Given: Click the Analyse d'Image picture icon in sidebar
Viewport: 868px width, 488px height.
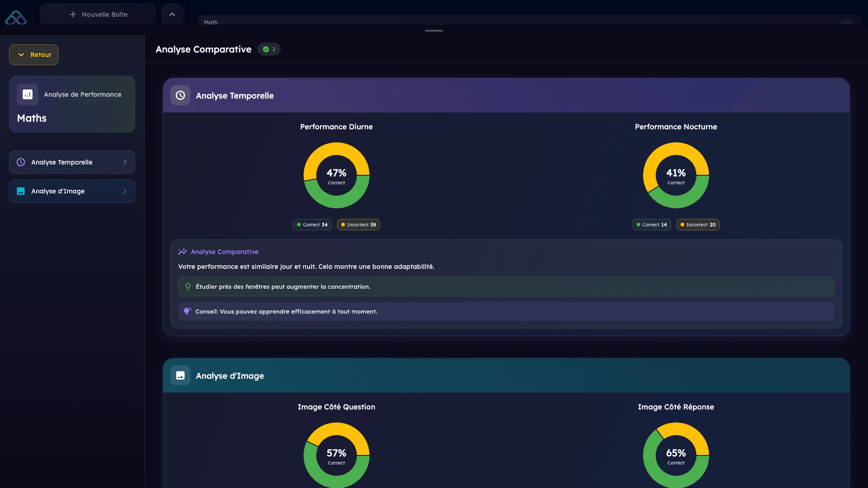Looking at the screenshot, I should tap(21, 191).
